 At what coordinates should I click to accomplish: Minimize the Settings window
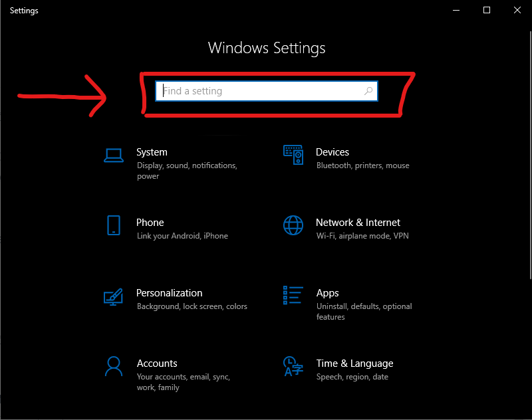pos(456,10)
